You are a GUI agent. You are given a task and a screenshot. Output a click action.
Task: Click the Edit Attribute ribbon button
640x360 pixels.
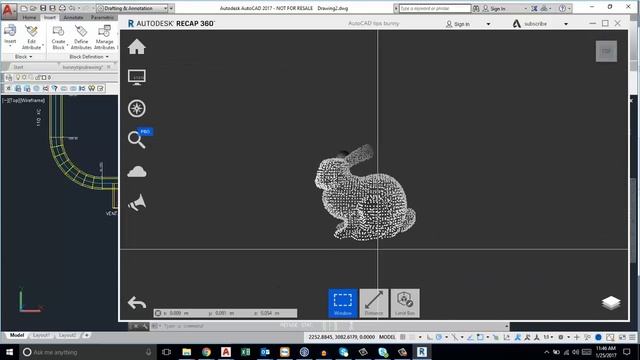pos(31,38)
